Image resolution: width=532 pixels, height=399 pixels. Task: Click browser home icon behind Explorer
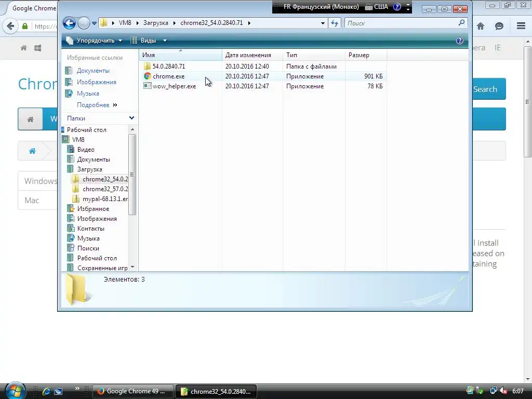pos(481,26)
